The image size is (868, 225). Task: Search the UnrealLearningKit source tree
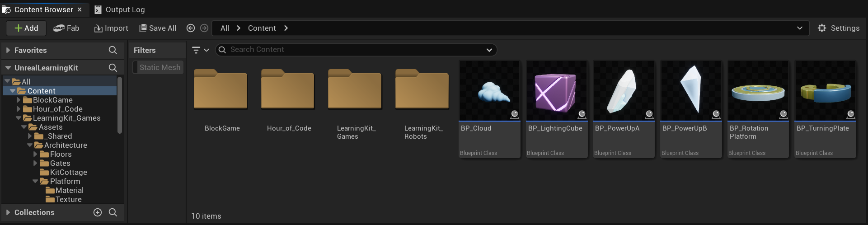coord(113,68)
